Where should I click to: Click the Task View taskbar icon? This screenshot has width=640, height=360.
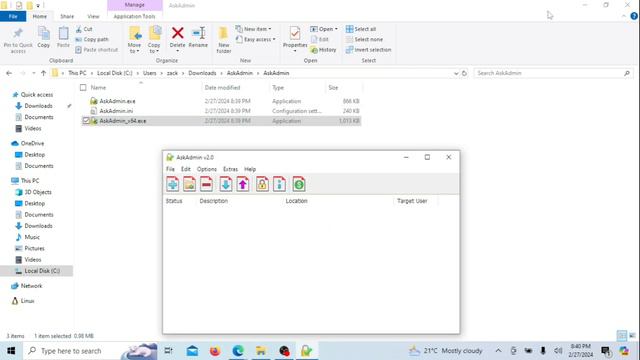pos(168,351)
